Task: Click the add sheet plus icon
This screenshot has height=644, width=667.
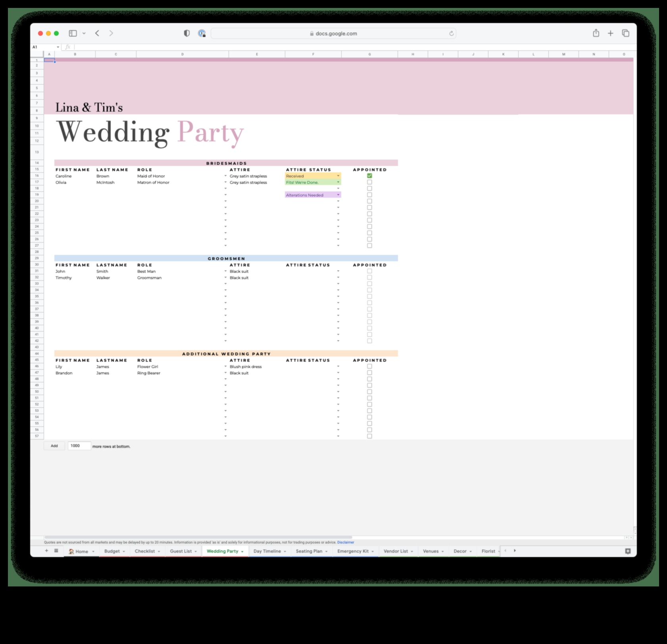Action: point(46,551)
